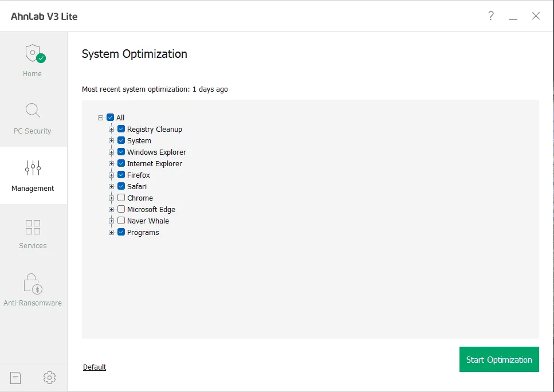554x392 pixels.
Task: Uncheck the Internet Explorer checkbox
Action: (121, 163)
